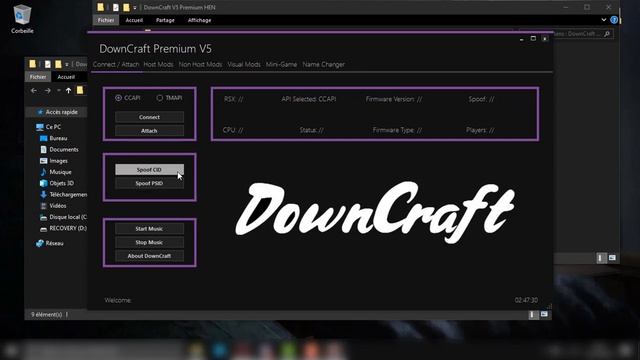Open RECOVERY (D:) drive
The image size is (640, 360).
[63, 228]
